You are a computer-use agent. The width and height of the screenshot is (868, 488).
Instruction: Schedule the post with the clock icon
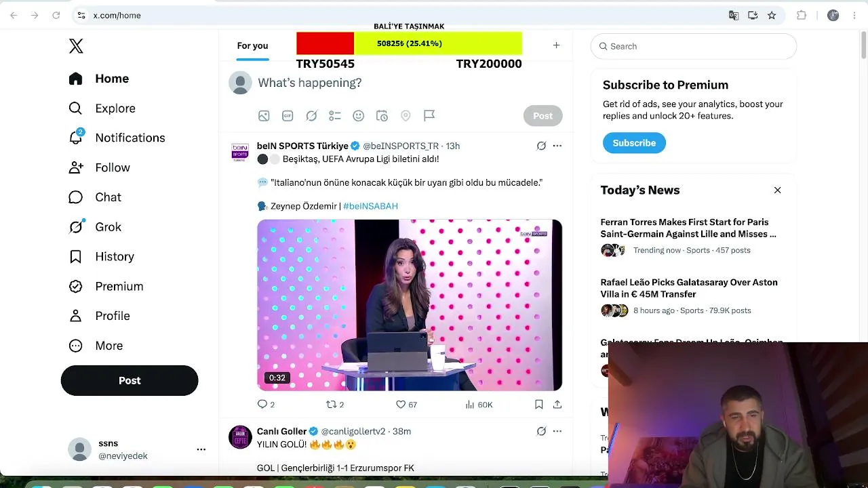pos(382,116)
